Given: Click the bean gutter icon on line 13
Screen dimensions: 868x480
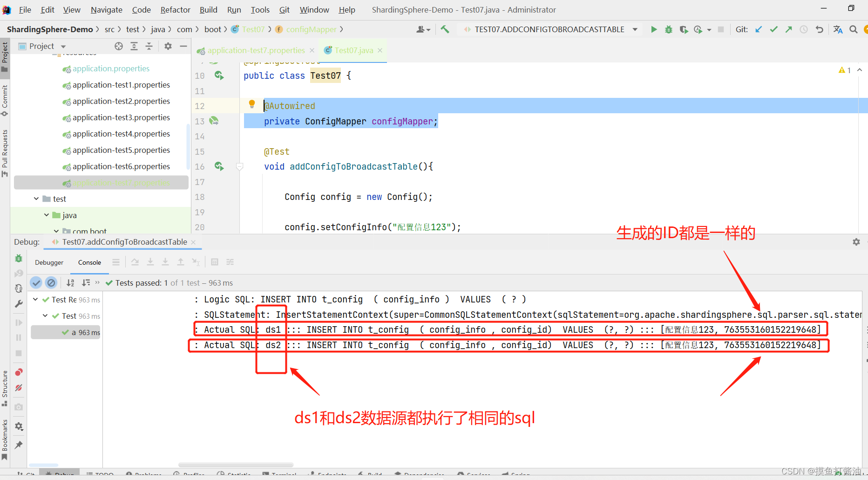Looking at the screenshot, I should (214, 121).
